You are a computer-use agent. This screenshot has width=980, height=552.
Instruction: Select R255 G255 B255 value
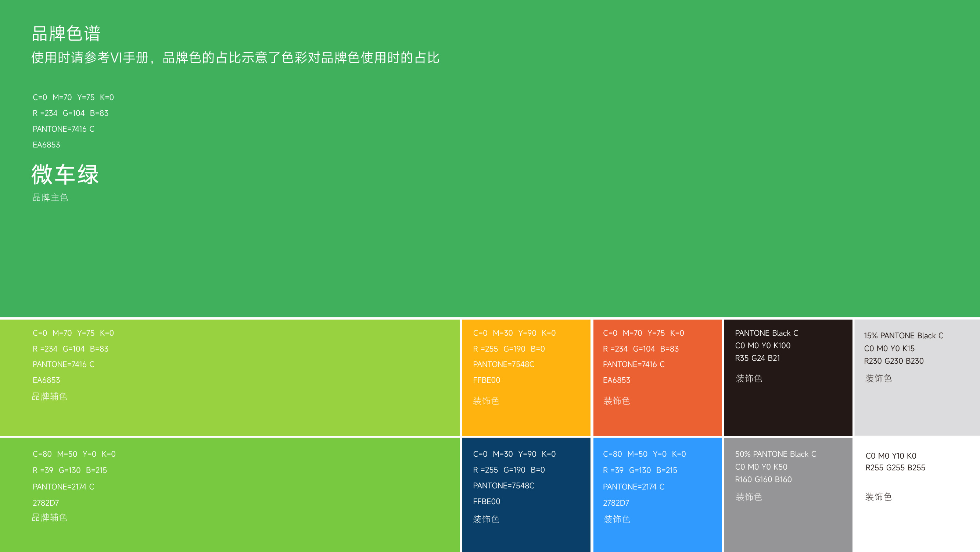tap(895, 467)
